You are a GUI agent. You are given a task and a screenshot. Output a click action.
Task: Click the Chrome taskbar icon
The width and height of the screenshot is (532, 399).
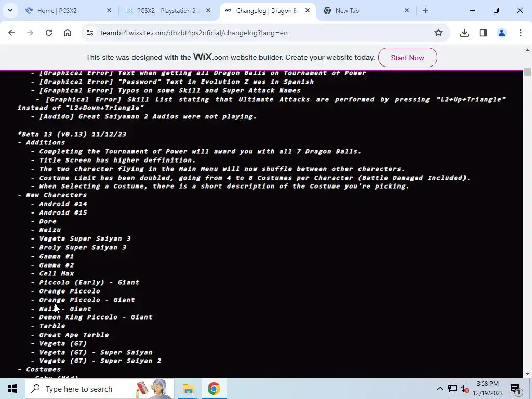click(x=214, y=389)
